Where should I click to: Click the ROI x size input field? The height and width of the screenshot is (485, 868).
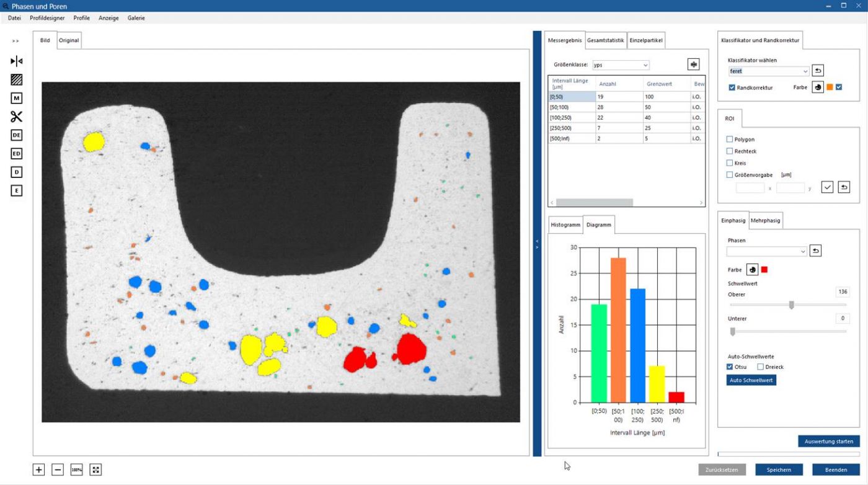750,188
